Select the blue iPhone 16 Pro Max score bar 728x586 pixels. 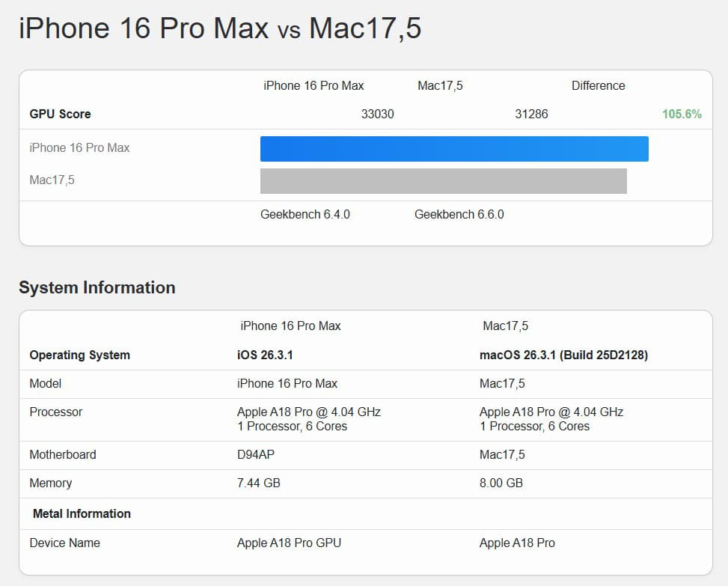pos(453,148)
